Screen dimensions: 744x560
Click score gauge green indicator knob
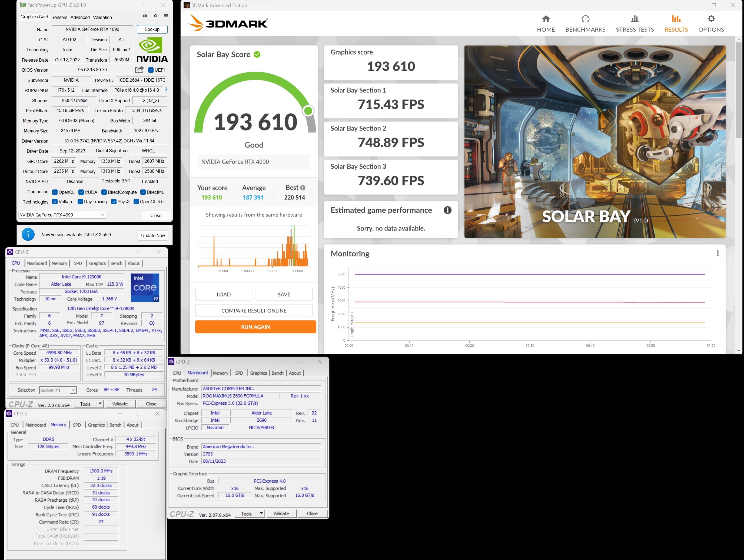coord(308,111)
